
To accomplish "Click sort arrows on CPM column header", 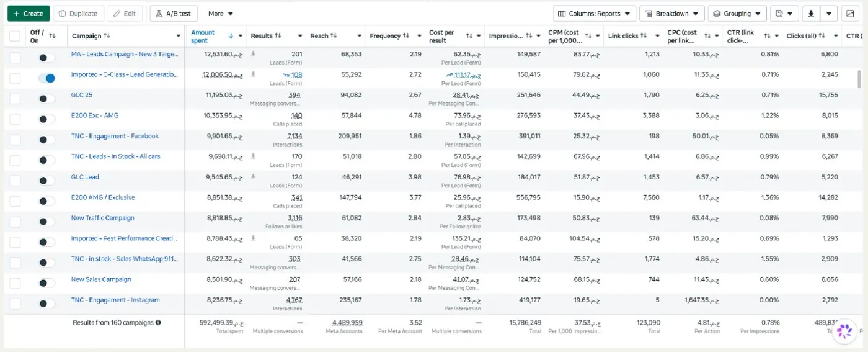I will pos(588,36).
